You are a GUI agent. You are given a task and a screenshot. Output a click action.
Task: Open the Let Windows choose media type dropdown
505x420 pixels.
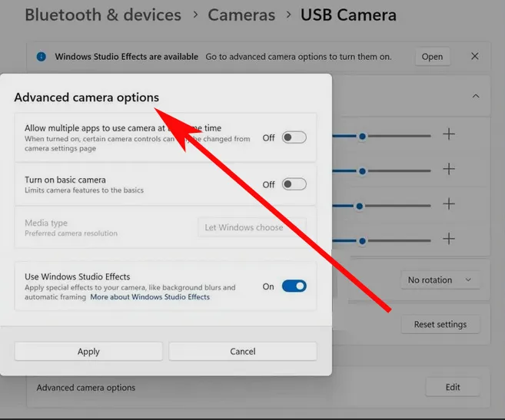click(x=252, y=227)
